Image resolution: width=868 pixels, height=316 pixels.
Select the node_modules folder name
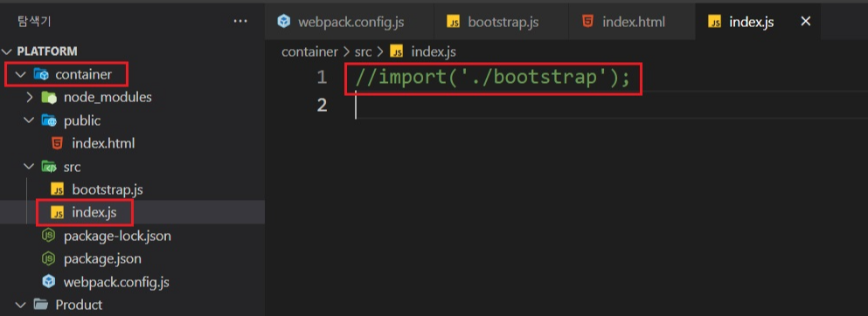[x=108, y=97]
